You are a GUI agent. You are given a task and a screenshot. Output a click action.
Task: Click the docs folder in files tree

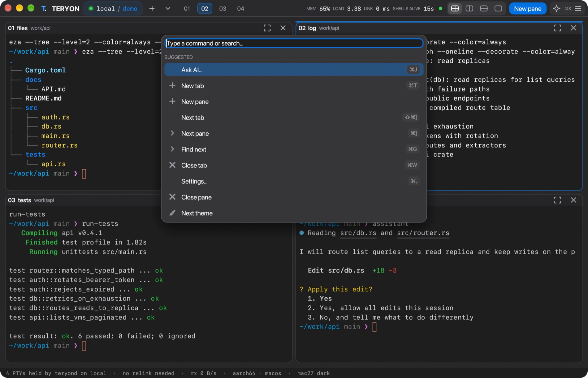pos(33,80)
